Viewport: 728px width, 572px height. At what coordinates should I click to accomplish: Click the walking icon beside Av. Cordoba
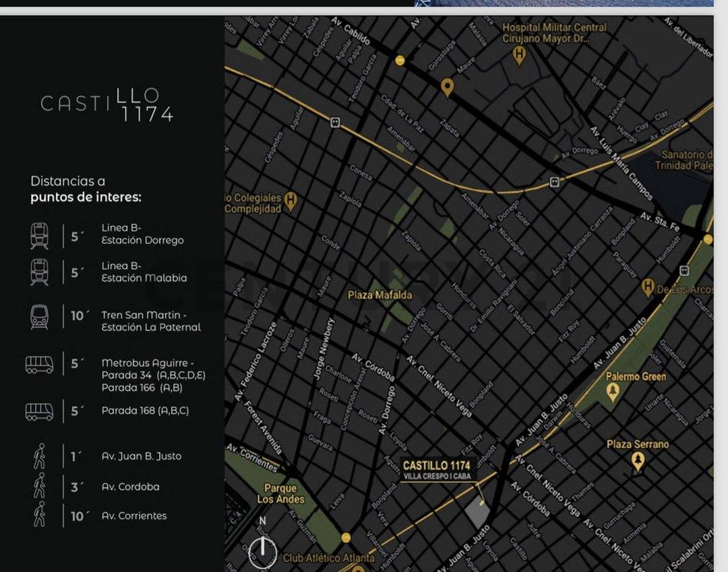click(x=40, y=486)
